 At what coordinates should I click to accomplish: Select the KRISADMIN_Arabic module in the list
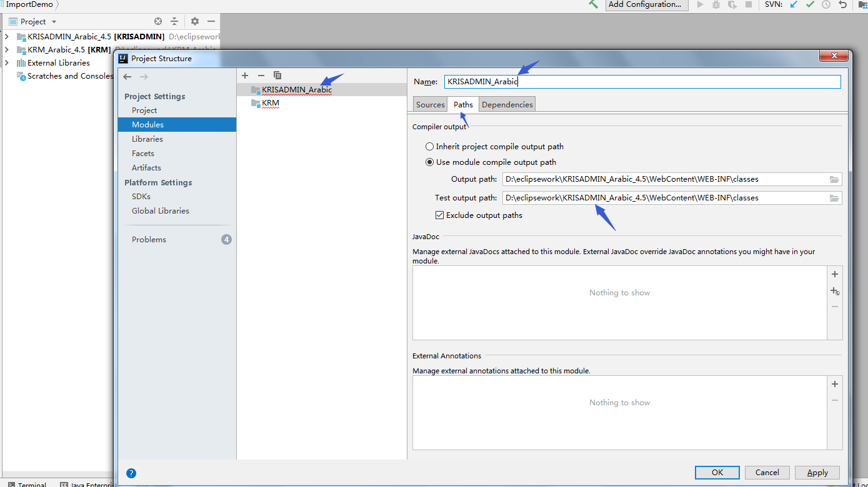(x=322, y=90)
